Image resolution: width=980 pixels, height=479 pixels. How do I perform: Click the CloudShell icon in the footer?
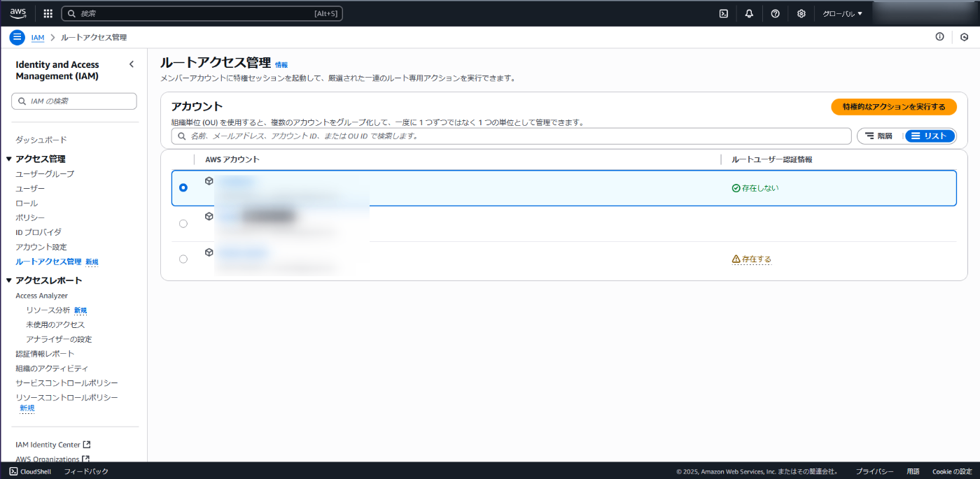coord(14,471)
